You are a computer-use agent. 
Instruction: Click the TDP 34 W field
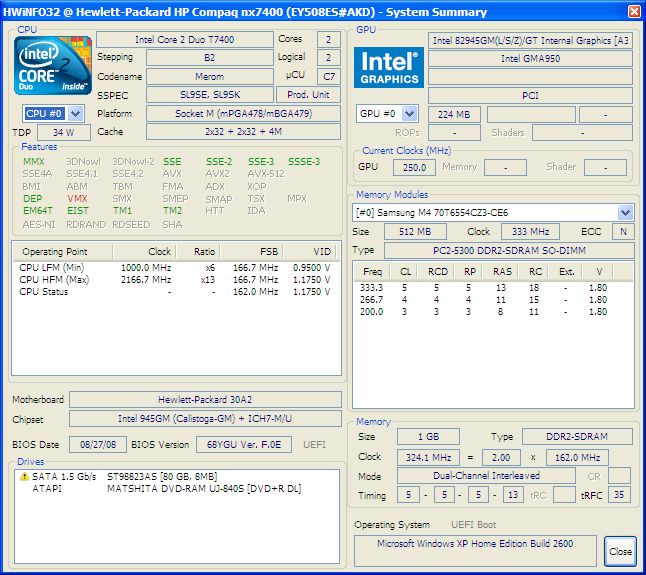tap(63, 133)
